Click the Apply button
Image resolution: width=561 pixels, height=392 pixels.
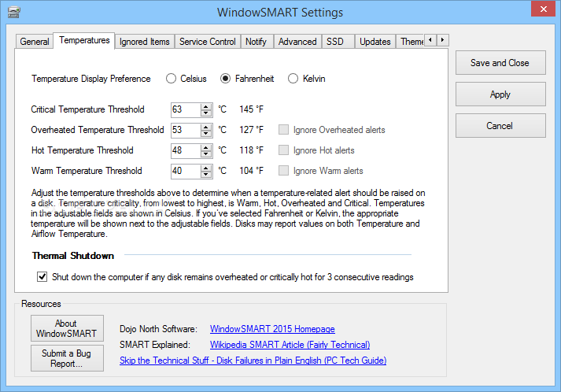500,94
